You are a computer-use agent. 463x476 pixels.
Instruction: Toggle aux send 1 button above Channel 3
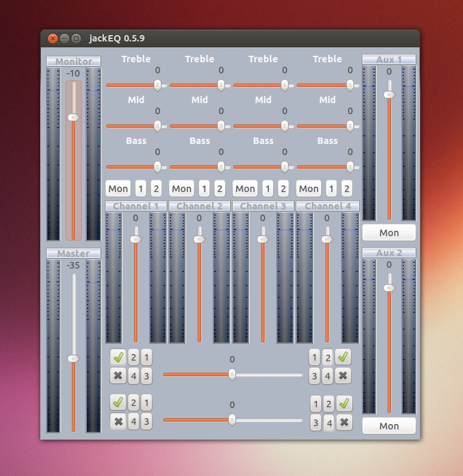267,189
